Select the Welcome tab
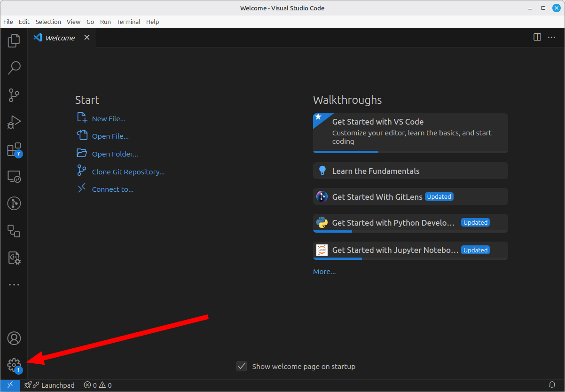The height and width of the screenshot is (392, 565). click(60, 38)
